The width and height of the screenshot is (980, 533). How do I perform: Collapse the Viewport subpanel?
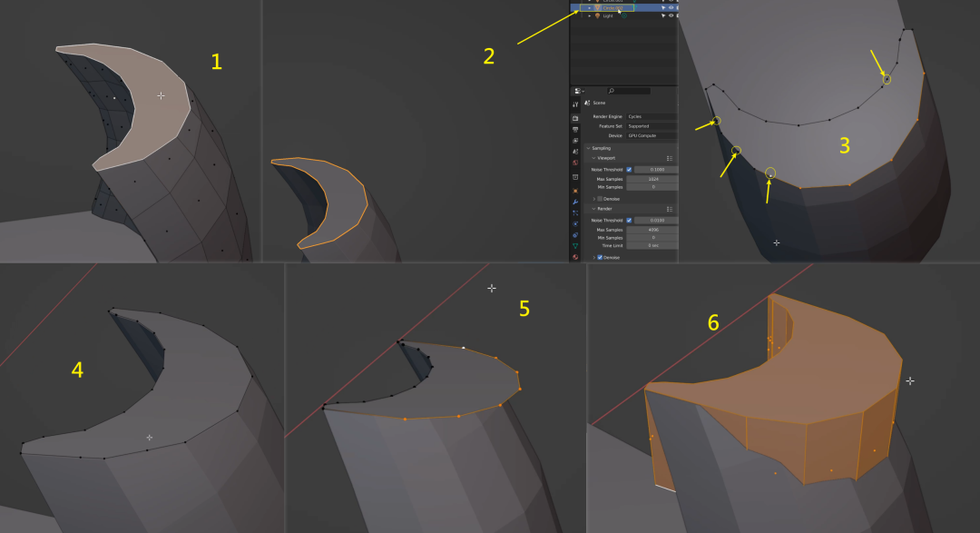click(x=593, y=158)
